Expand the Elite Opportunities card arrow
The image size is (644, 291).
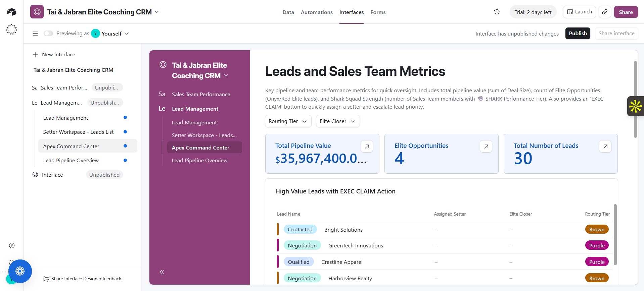[x=486, y=146]
